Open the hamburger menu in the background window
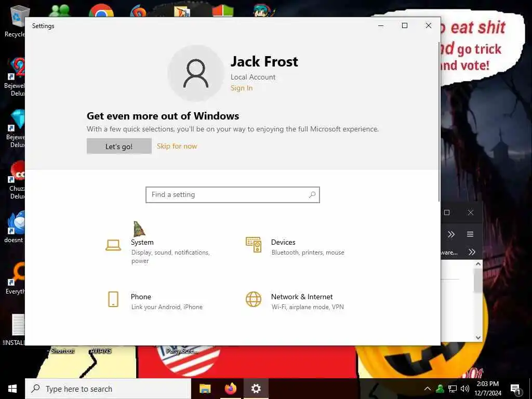532x399 pixels. pos(470,234)
